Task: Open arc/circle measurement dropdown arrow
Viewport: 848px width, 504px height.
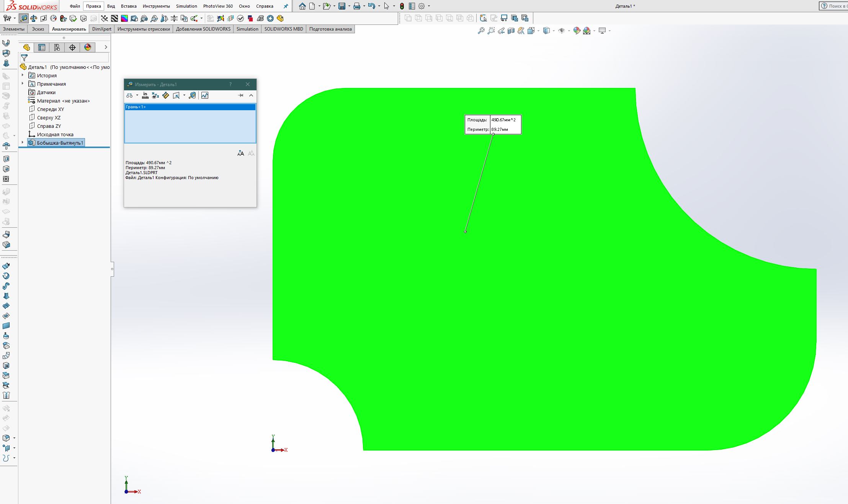Action: click(137, 95)
